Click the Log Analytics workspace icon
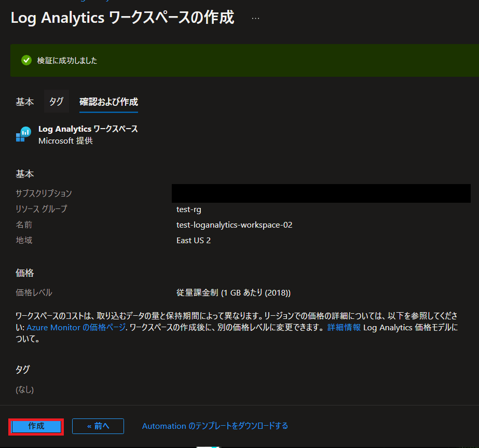This screenshot has height=448, width=479. pos(23,134)
